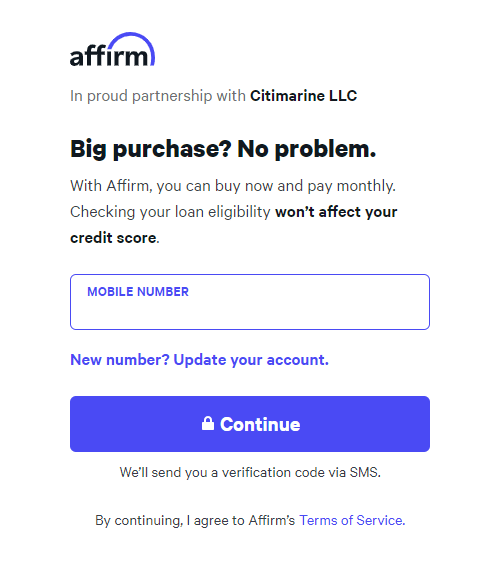
Task: Click the 'Checking your loan eligibility' text
Action: [170, 212]
